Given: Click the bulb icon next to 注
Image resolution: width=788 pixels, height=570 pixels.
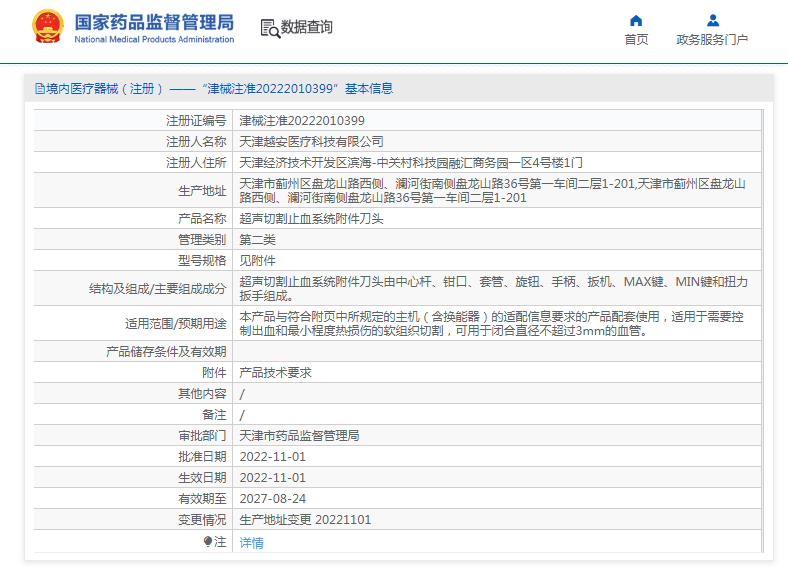Looking at the screenshot, I should (208, 541).
